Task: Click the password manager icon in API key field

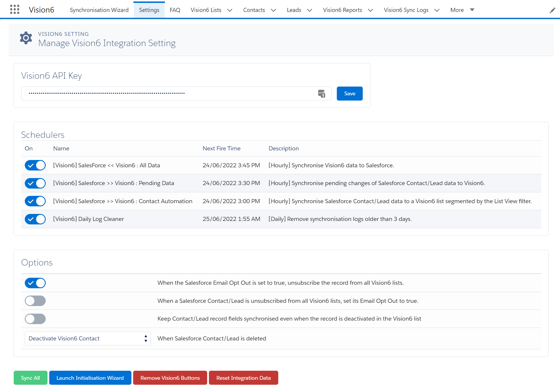Action: (x=321, y=94)
